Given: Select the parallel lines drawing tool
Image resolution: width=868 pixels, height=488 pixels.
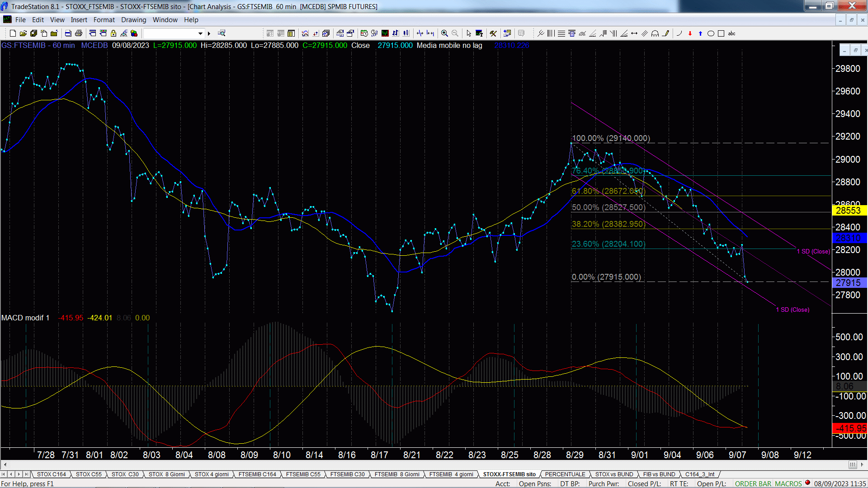Looking at the screenshot, I should pos(645,33).
